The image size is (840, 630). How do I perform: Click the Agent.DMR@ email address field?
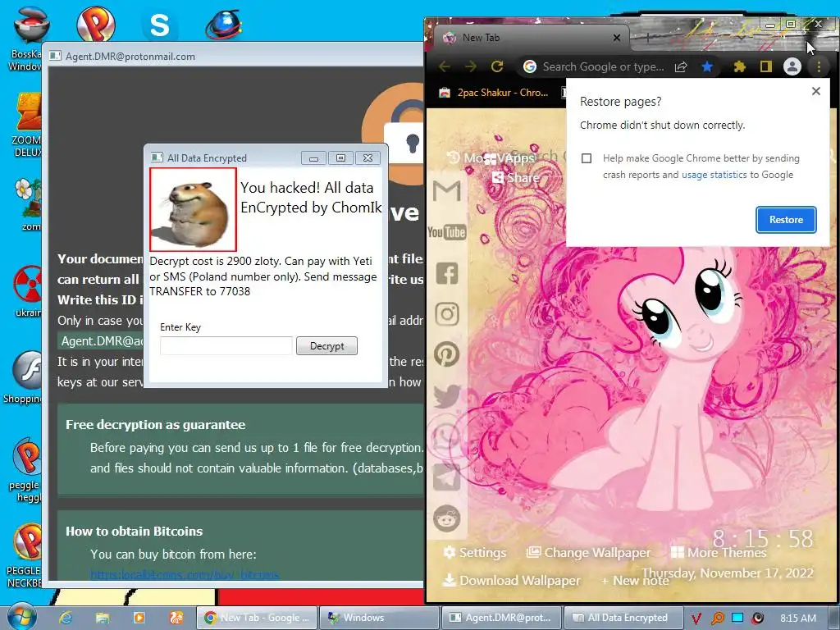(101, 341)
